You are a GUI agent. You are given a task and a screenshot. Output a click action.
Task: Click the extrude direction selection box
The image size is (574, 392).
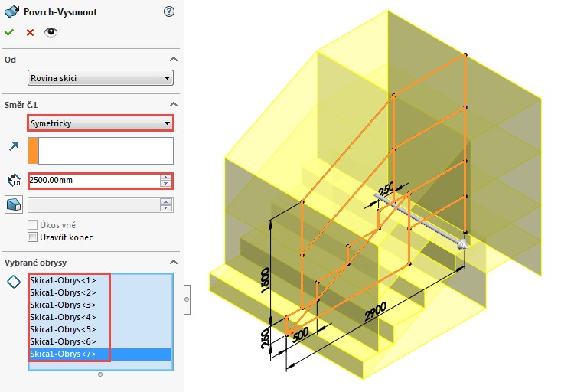(x=106, y=151)
